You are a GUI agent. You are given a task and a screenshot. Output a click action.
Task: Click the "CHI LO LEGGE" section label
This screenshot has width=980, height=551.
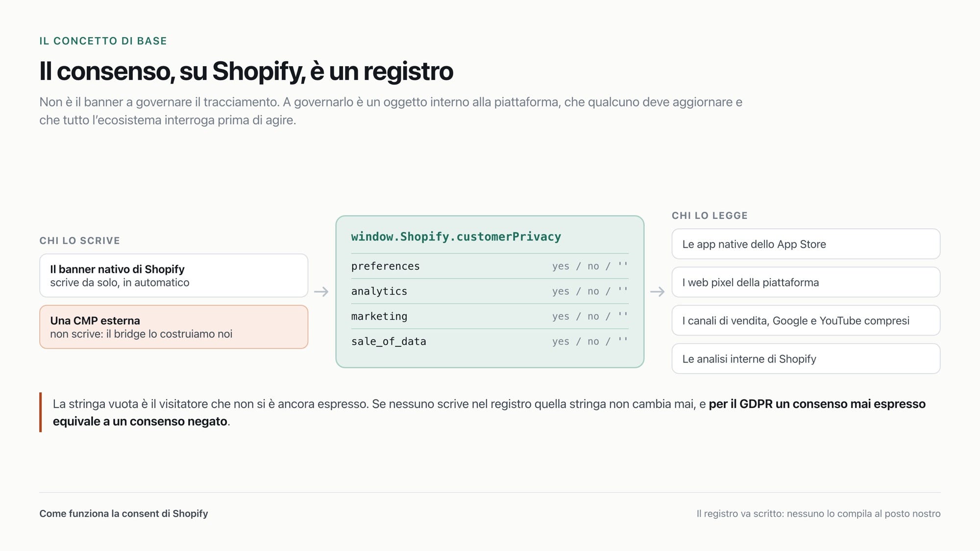[710, 216]
